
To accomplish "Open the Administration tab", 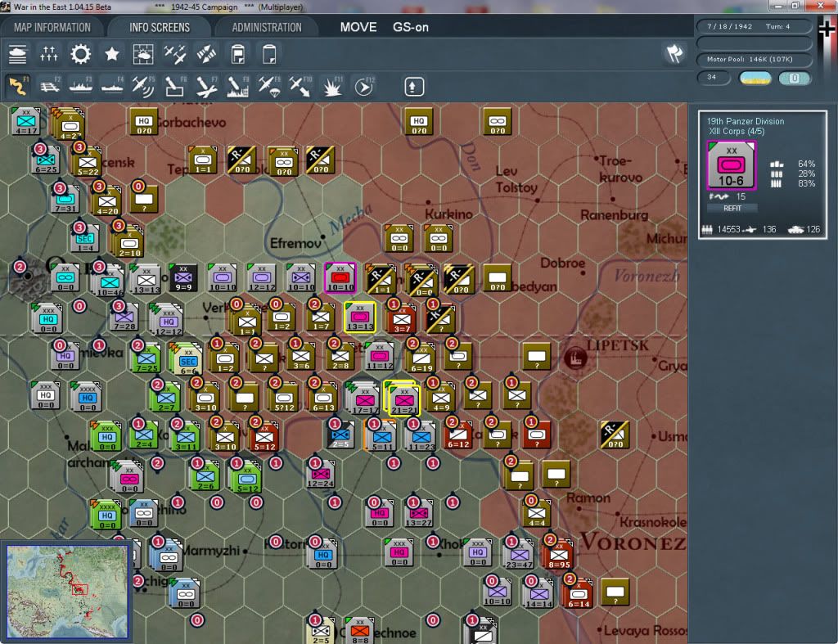I will coord(267,27).
